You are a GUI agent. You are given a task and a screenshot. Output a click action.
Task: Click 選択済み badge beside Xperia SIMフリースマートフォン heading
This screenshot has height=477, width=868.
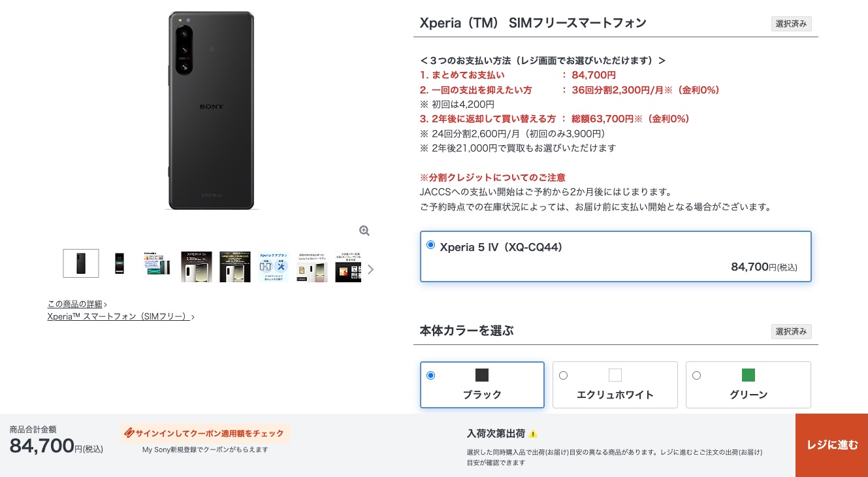click(x=791, y=24)
